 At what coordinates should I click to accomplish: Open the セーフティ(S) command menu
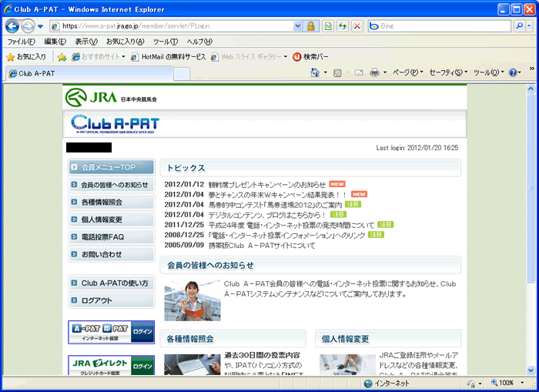point(448,72)
